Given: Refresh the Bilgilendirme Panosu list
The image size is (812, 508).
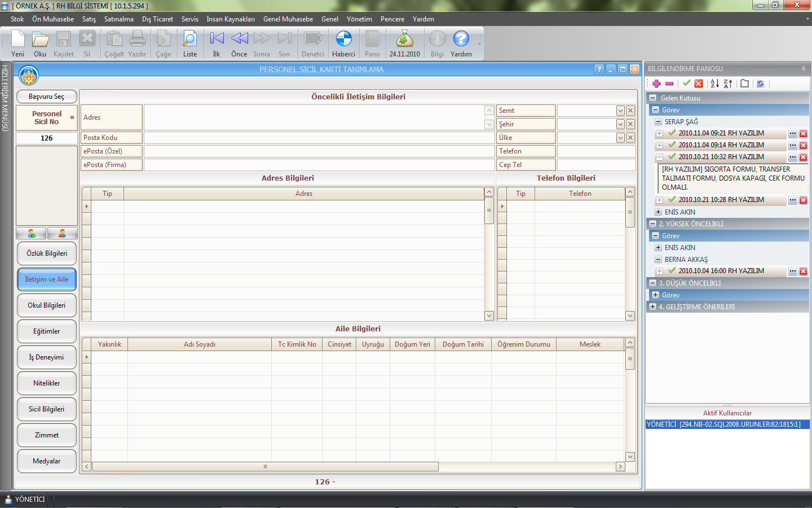Looking at the screenshot, I should click(x=760, y=84).
